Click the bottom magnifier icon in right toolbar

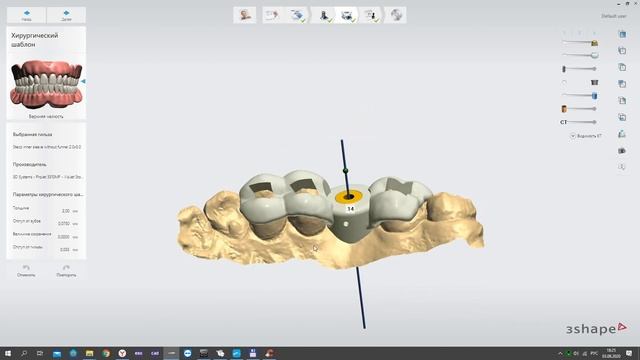click(x=622, y=167)
